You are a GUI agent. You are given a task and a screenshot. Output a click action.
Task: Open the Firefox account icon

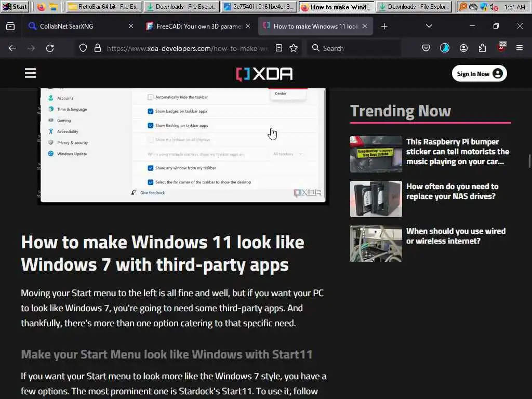point(464,48)
